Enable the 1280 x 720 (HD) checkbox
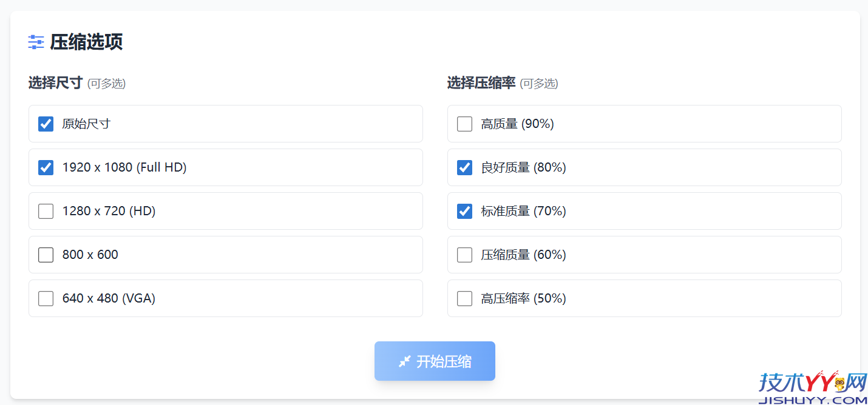This screenshot has height=405, width=868. click(x=46, y=211)
